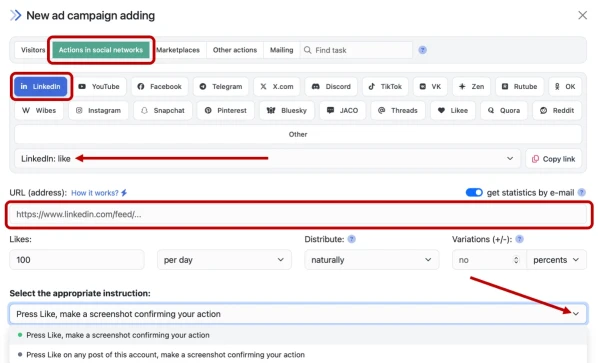Toggle get statistics by e-mail
598x363 pixels.
click(x=474, y=193)
